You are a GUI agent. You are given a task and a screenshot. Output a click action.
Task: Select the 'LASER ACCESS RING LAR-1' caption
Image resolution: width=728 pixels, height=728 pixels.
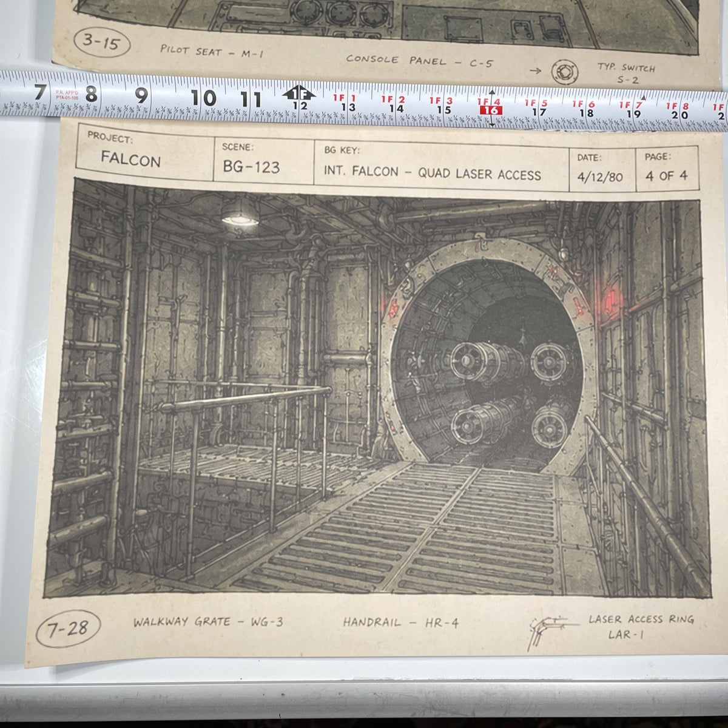pos(641,627)
